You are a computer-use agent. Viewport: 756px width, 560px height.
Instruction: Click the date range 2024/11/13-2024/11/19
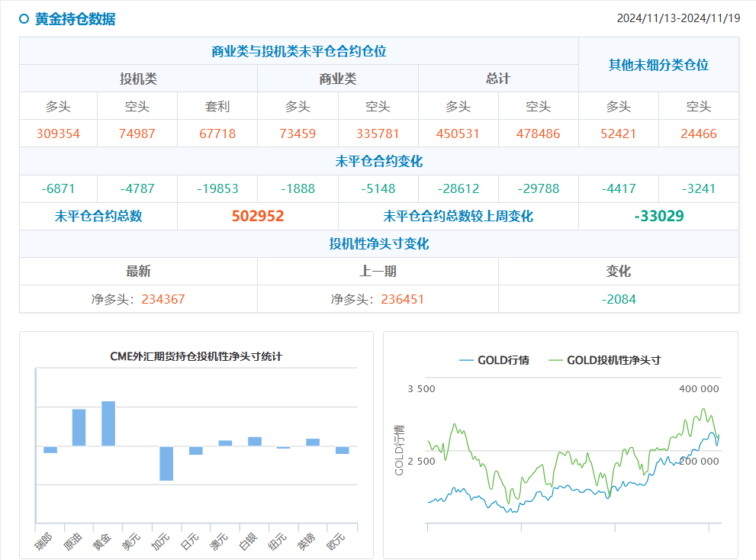[x=678, y=18]
